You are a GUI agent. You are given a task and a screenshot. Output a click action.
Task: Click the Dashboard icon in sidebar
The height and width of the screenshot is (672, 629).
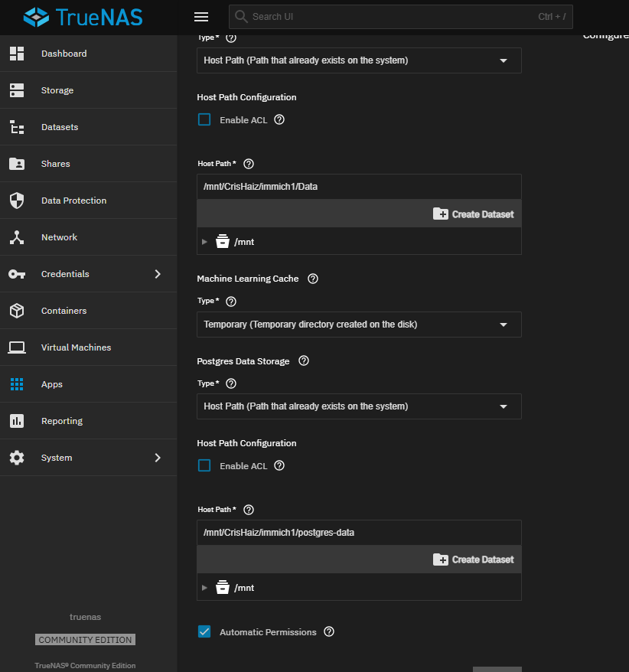click(x=17, y=54)
